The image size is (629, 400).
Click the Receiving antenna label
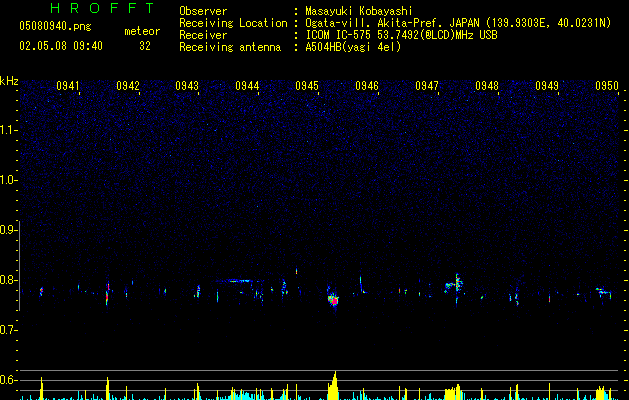coord(230,47)
